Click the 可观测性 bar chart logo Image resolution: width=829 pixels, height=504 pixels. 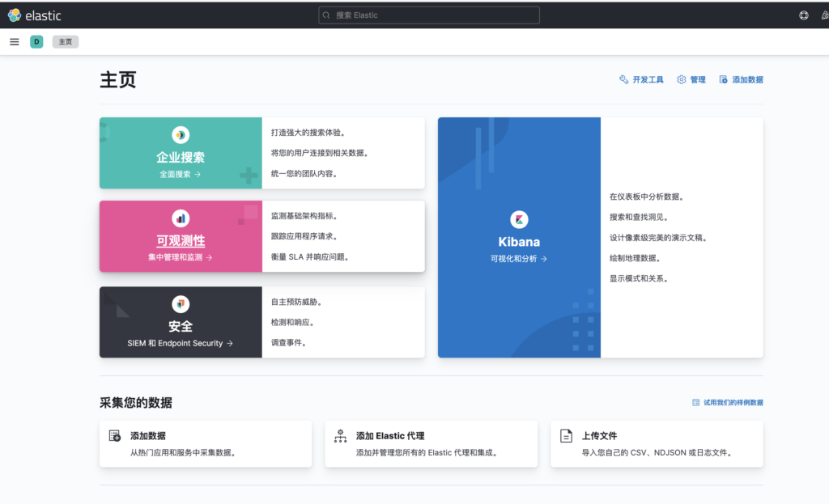[181, 218]
